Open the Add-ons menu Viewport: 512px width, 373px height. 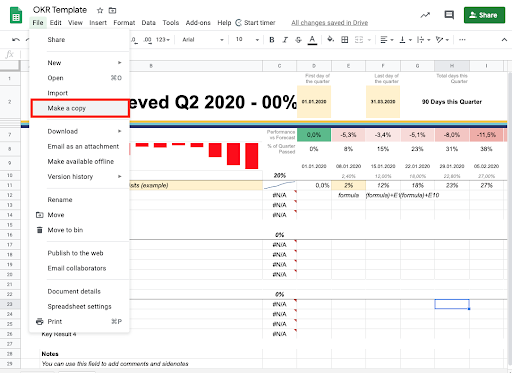(198, 23)
